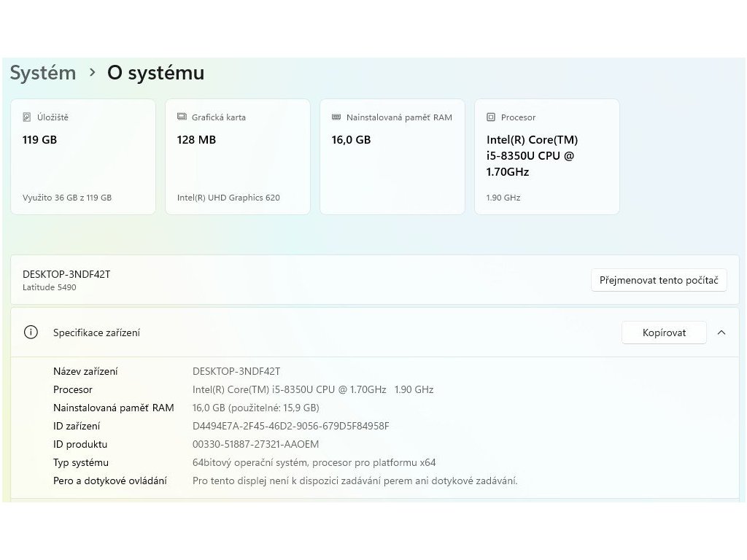Click the Typ systému 64bitový value

pyautogui.click(x=314, y=462)
